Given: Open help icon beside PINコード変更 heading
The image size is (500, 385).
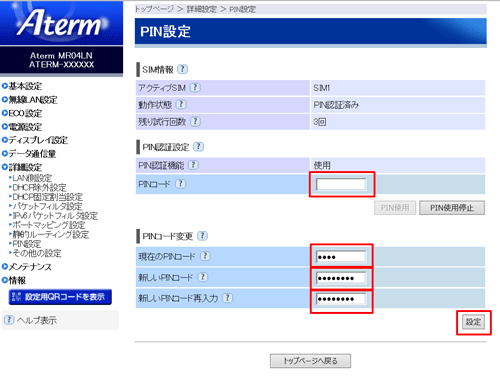Looking at the screenshot, I should (202, 236).
